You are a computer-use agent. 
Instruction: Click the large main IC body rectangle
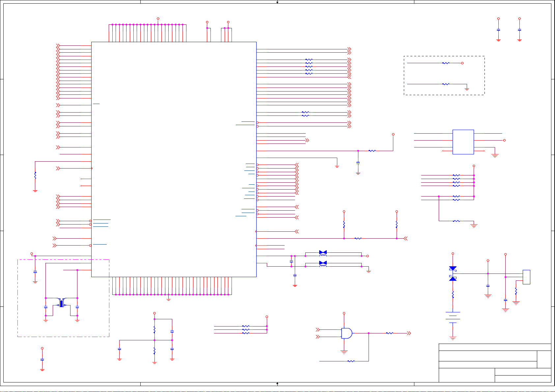tap(174, 159)
